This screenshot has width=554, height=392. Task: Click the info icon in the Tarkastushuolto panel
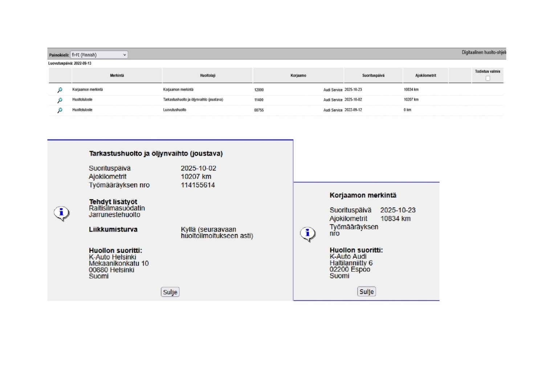[x=61, y=213]
